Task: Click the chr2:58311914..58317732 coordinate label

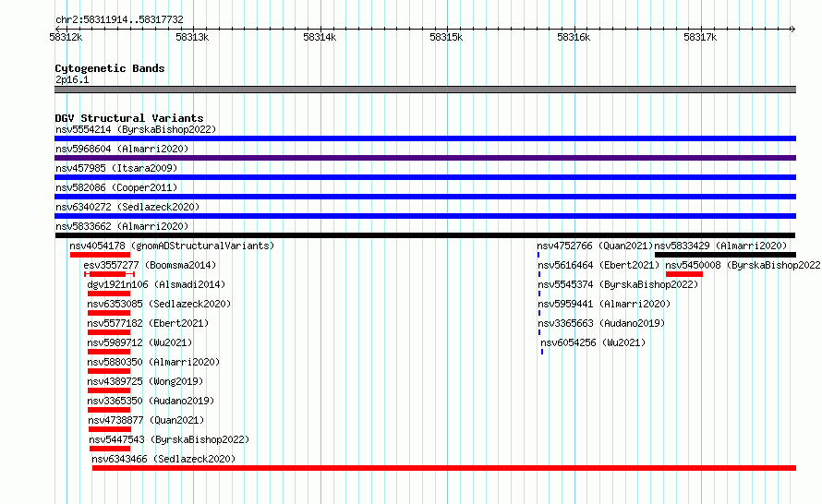Action: point(119,19)
